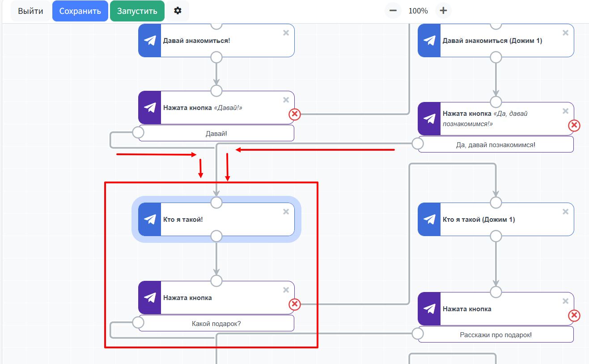
Task: Open the Давай знакомиться! block title
Action: (x=197, y=41)
